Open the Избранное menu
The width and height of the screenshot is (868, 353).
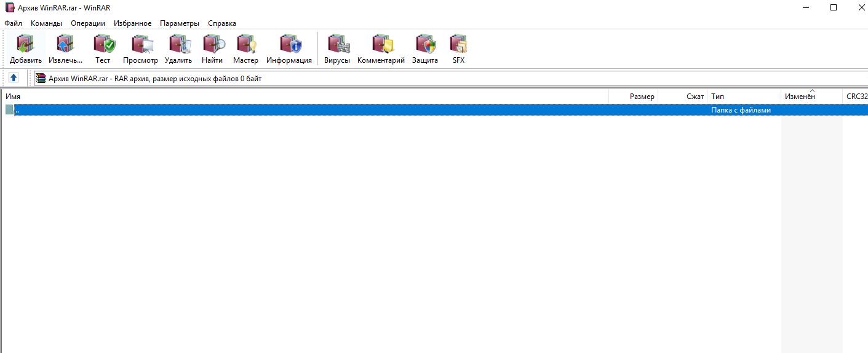click(x=132, y=23)
